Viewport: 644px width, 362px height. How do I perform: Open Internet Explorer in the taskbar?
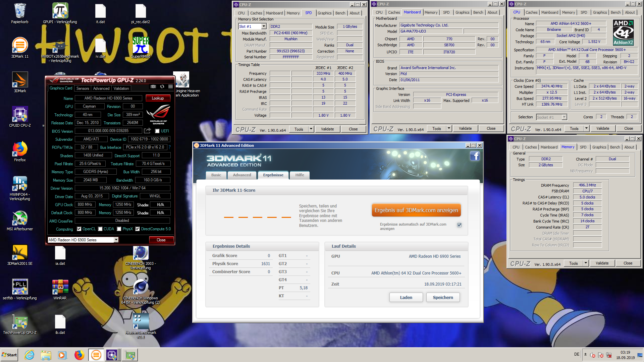(x=30, y=355)
